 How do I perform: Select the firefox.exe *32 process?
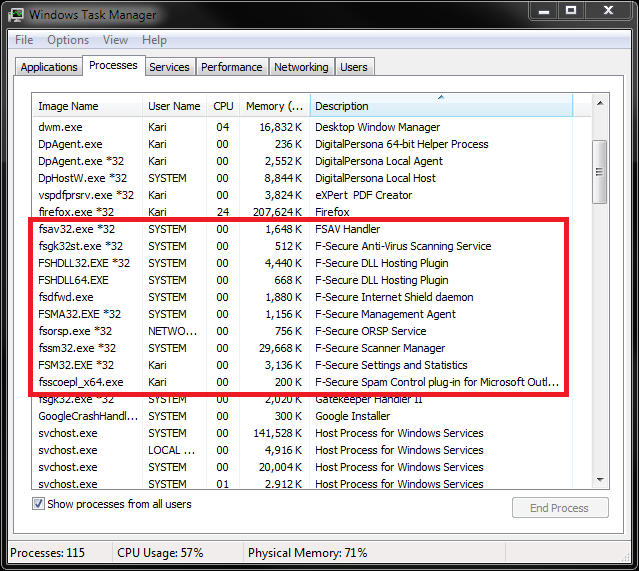pos(302,212)
